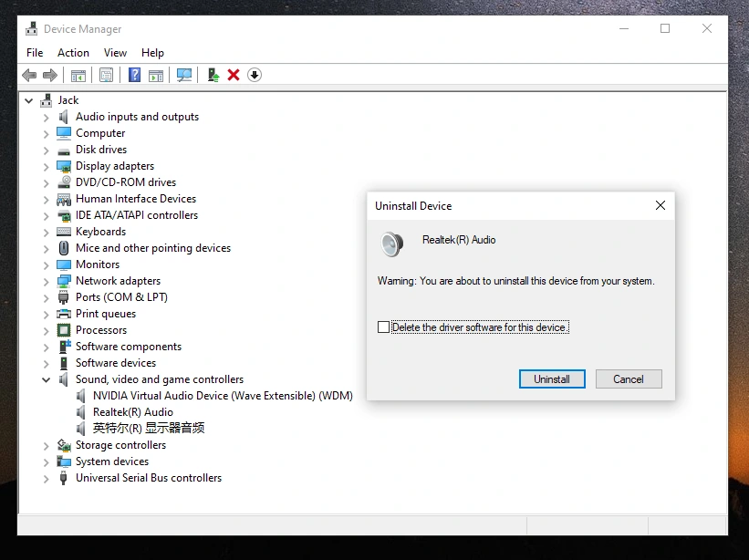Click the Cancel button
This screenshot has height=560, width=749.
coord(629,379)
